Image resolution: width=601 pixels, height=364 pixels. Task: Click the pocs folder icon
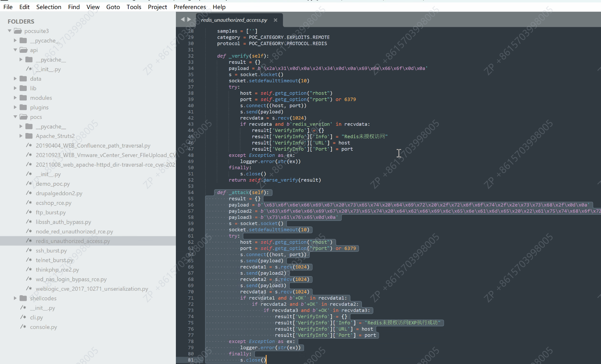click(x=23, y=117)
